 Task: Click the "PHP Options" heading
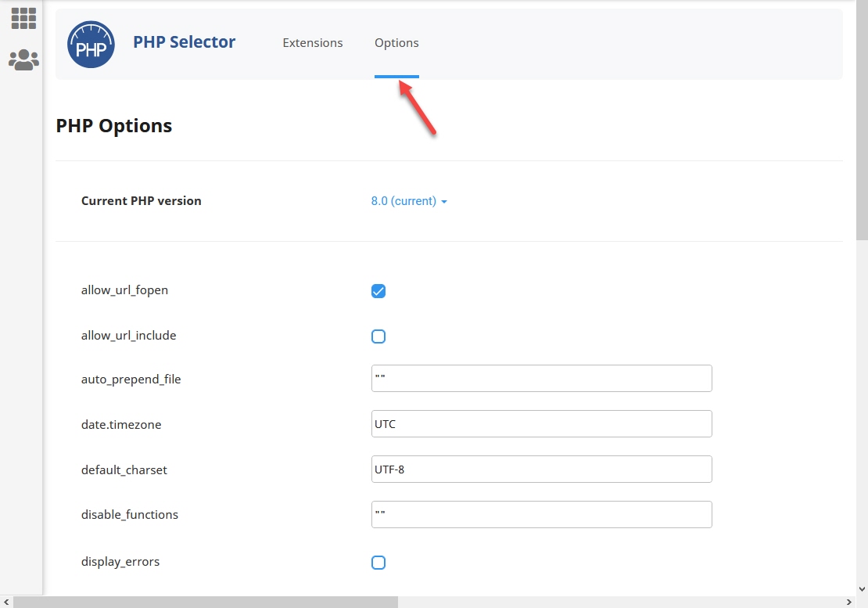(114, 126)
